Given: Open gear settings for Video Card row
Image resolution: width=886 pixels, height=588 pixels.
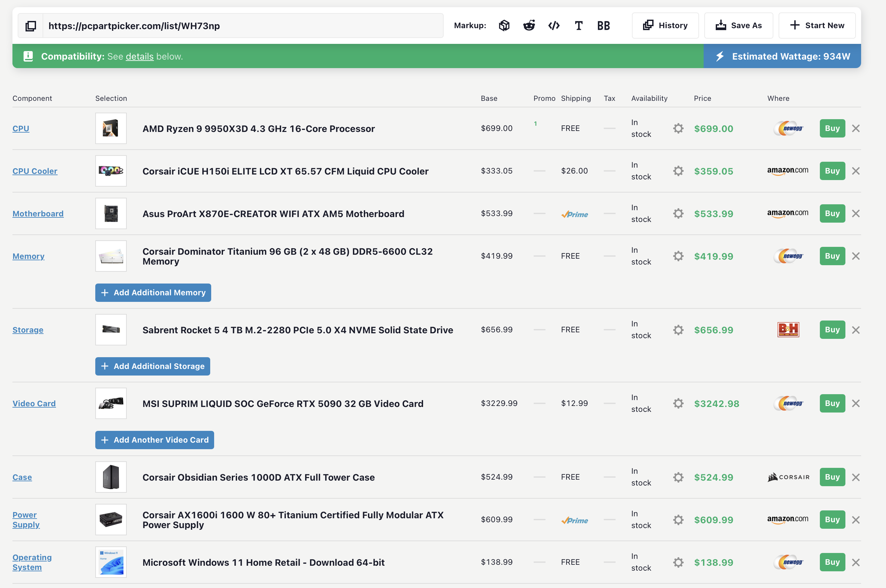Looking at the screenshot, I should tap(678, 403).
